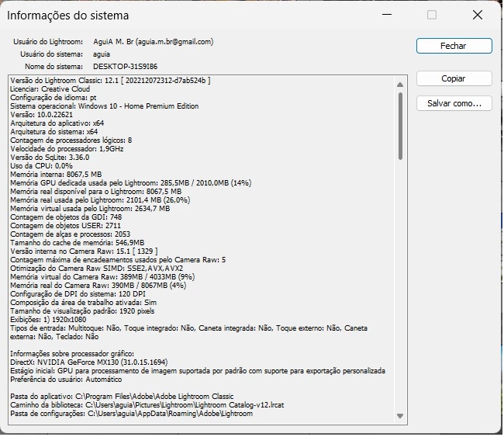This screenshot has width=504, height=437.
Task: Click the Sistema operacional Windows 10 line
Action: click(105, 106)
